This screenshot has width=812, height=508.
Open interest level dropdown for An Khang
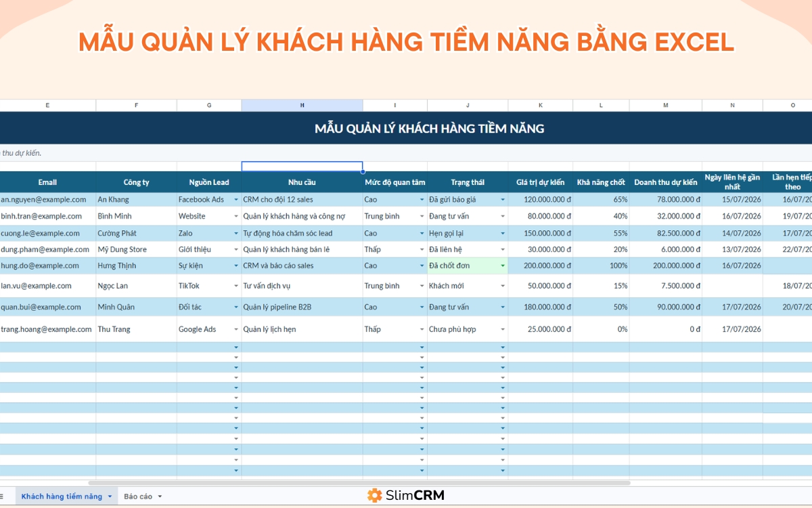pyautogui.click(x=422, y=200)
